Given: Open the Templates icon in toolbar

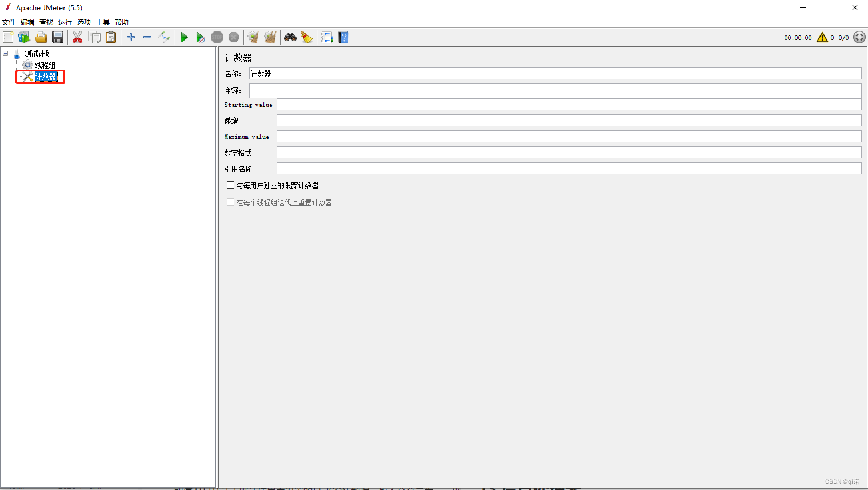Looking at the screenshot, I should pyautogui.click(x=24, y=37).
